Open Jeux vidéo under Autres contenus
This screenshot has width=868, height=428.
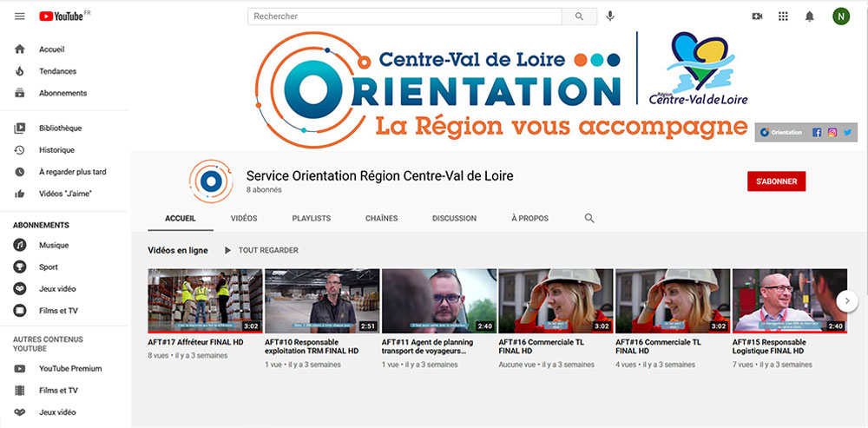coord(63,412)
